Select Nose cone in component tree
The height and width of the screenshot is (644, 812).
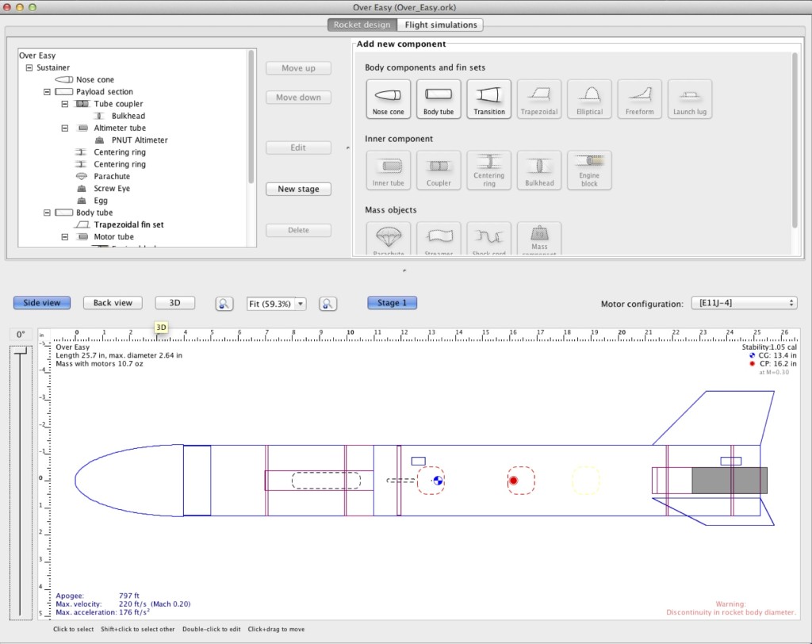point(95,80)
